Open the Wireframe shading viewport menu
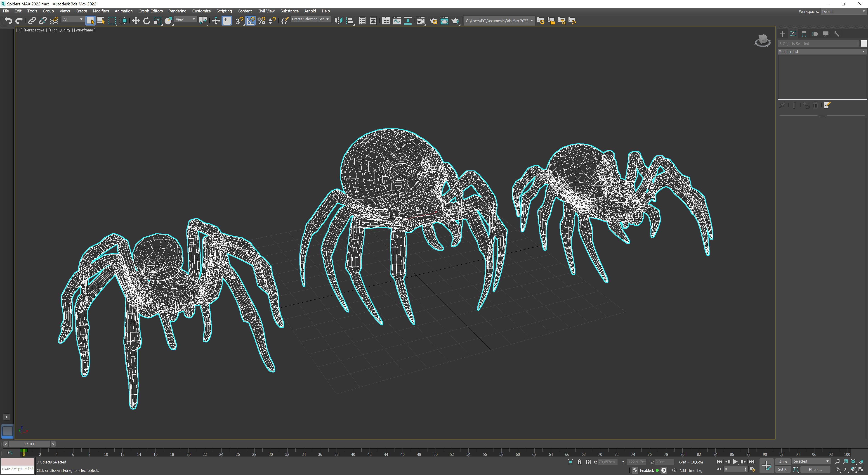Image resolution: width=868 pixels, height=475 pixels. click(85, 30)
